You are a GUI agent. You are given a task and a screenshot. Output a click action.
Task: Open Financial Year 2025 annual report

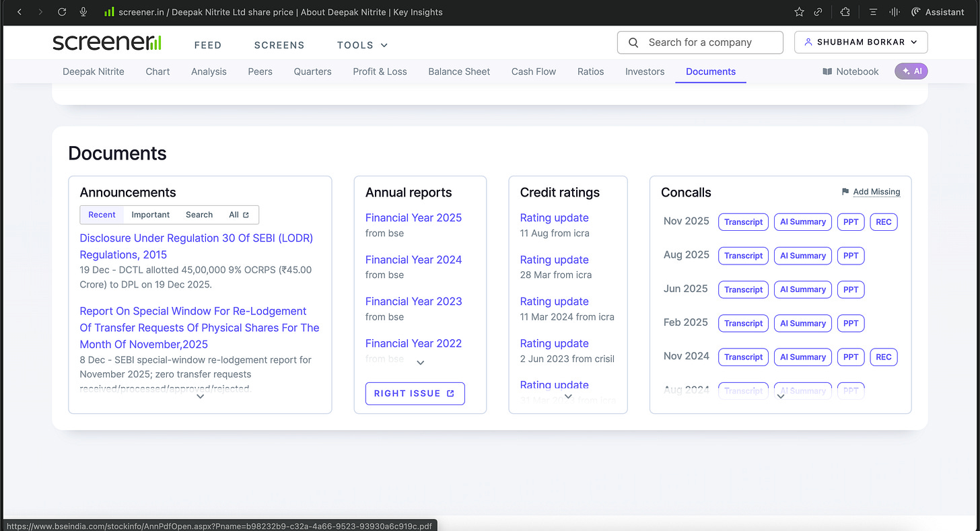[x=413, y=217]
